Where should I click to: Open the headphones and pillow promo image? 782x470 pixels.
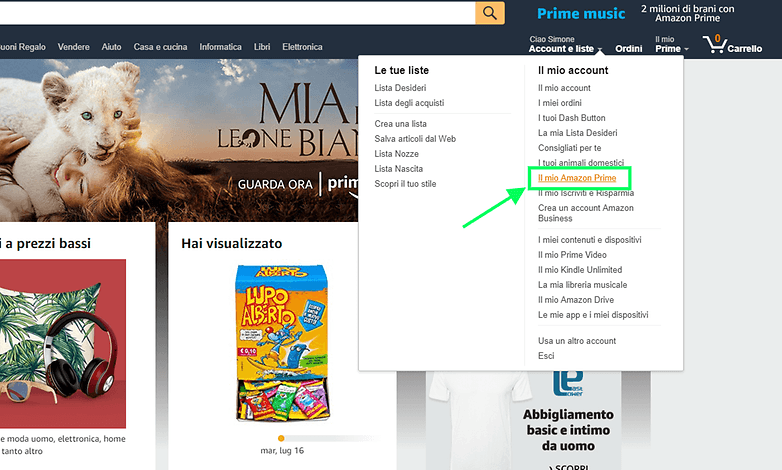point(63,343)
